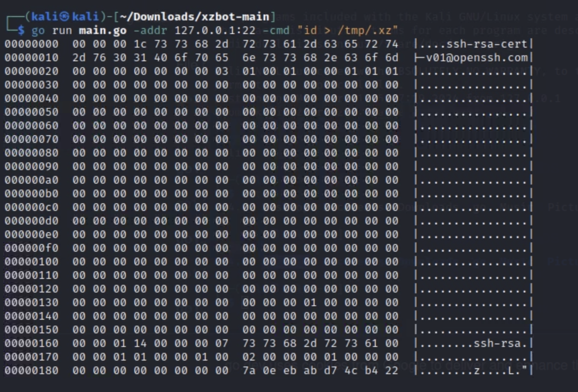Click the $ prompt symbol
This screenshot has width=578, height=392.
point(21,31)
